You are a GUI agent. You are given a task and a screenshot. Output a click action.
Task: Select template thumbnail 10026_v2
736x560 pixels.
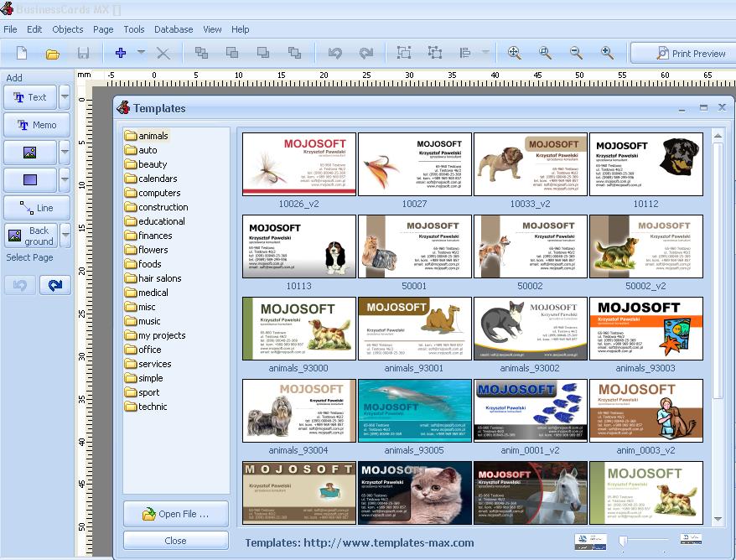point(299,164)
